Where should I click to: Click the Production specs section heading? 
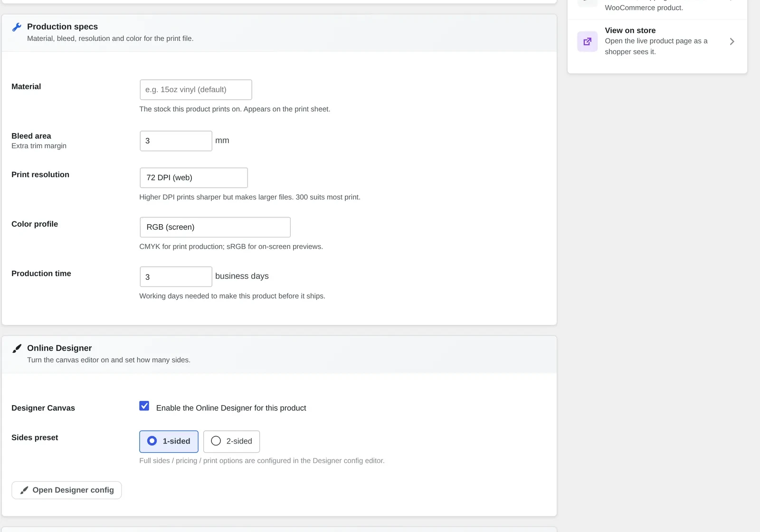coord(62,27)
